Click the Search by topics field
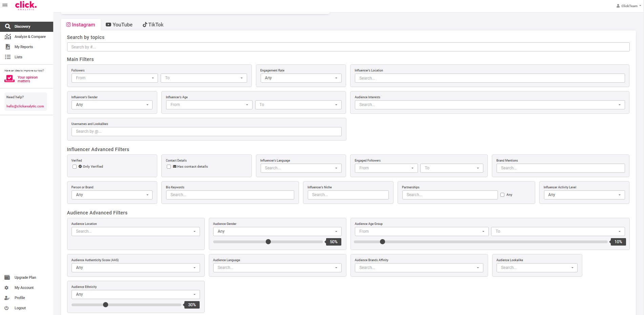Image resolution: width=644 pixels, height=315 pixels. [348, 47]
